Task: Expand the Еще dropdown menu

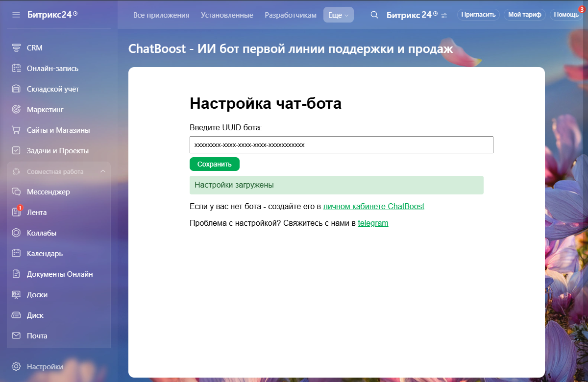Action: coord(338,15)
